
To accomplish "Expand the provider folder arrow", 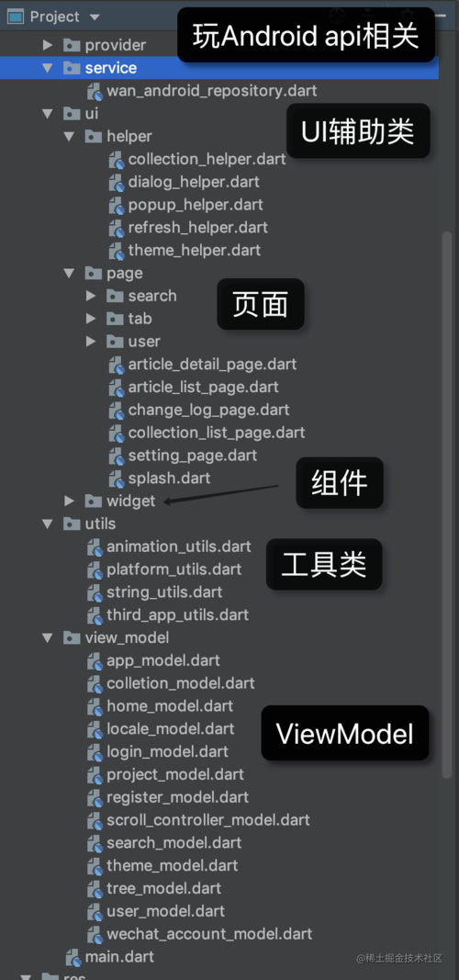I will (48, 45).
